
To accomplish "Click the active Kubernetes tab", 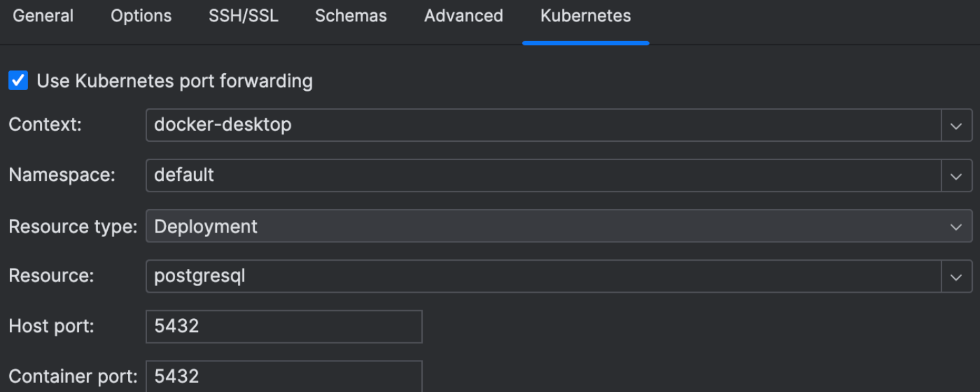I will (x=585, y=16).
